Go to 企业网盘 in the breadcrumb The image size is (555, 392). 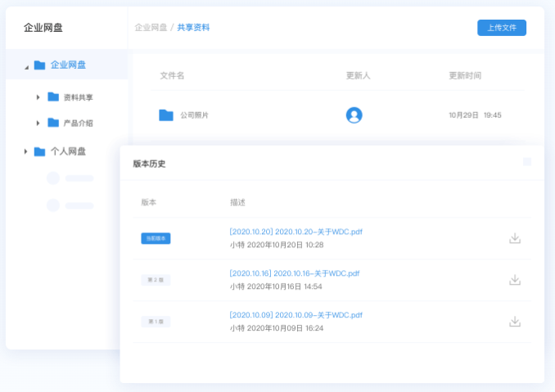[151, 28]
